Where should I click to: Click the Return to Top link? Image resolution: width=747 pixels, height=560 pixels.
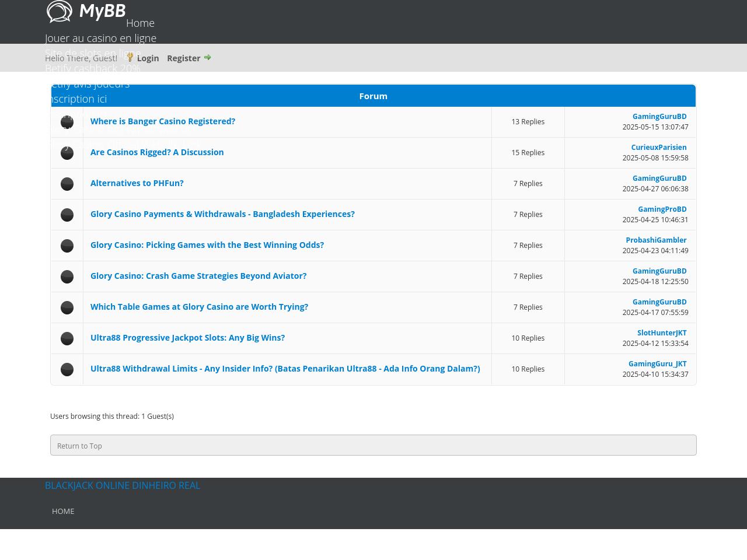coord(79,446)
